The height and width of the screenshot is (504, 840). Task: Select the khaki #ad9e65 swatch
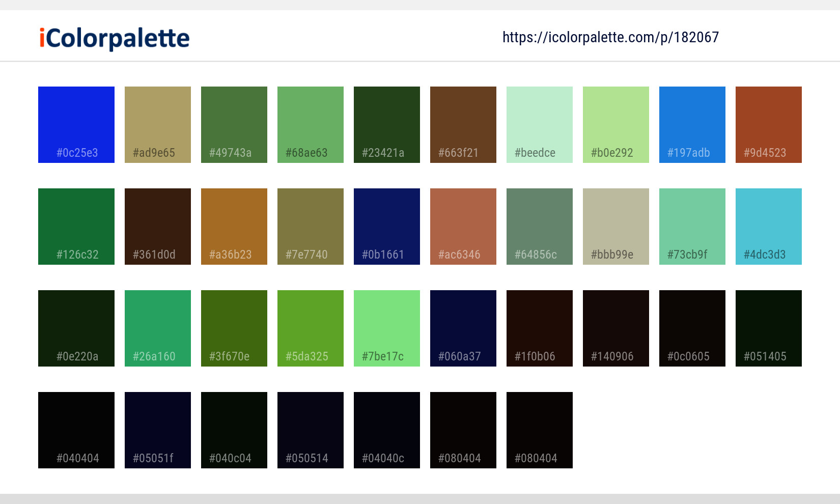click(157, 124)
